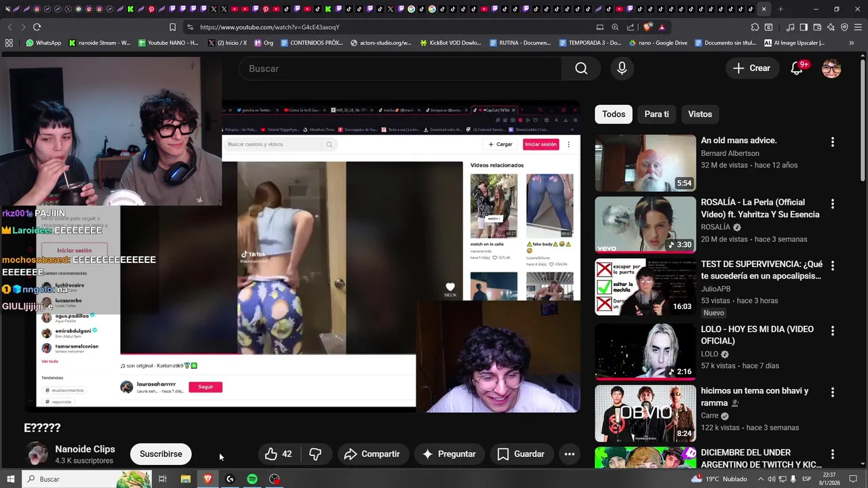Screen dimensions: 868x488
Task: Toggle the browser sidebar panel icon
Action: [804, 27]
